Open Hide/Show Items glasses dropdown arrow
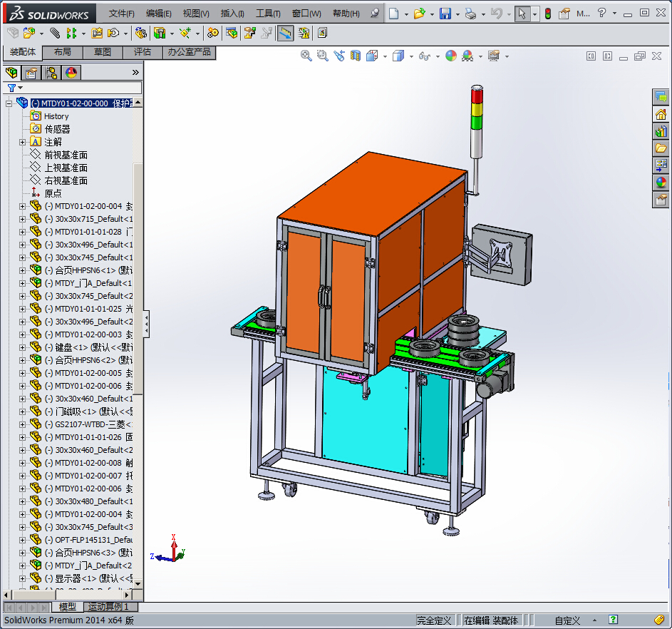Viewport: 672px width, 629px height. pos(438,56)
